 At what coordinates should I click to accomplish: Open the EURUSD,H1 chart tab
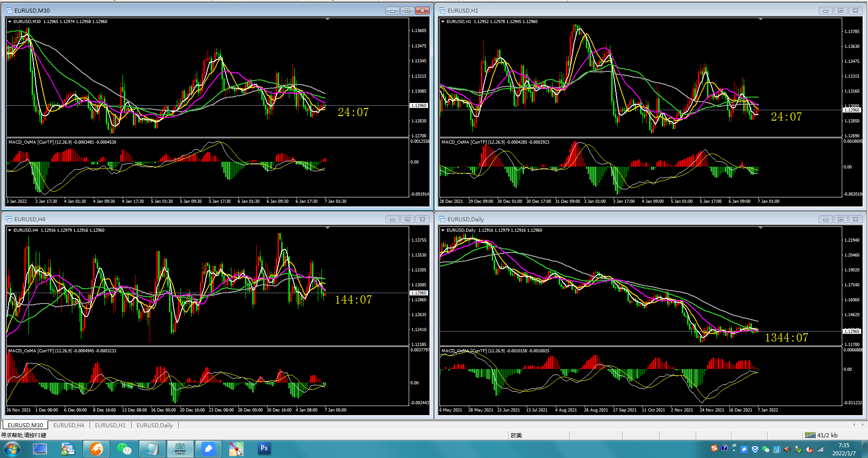tap(110, 425)
